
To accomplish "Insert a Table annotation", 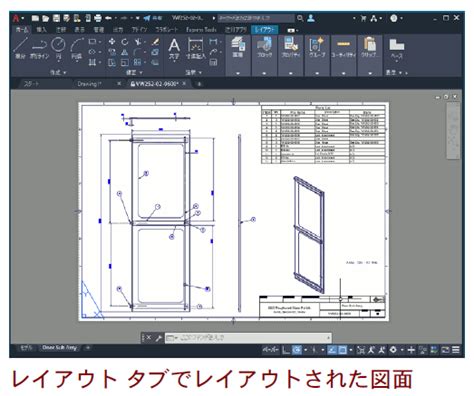I will [x=213, y=62].
